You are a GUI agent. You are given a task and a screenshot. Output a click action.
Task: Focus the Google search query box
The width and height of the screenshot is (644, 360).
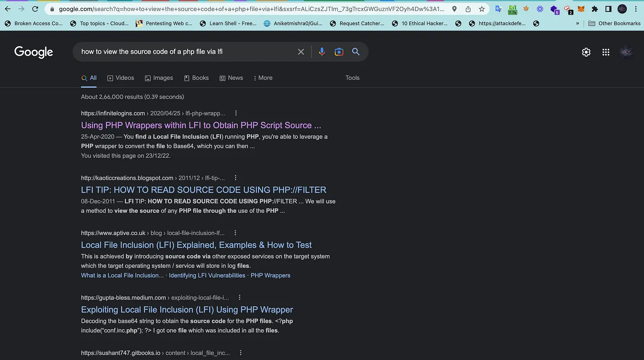[186, 52]
